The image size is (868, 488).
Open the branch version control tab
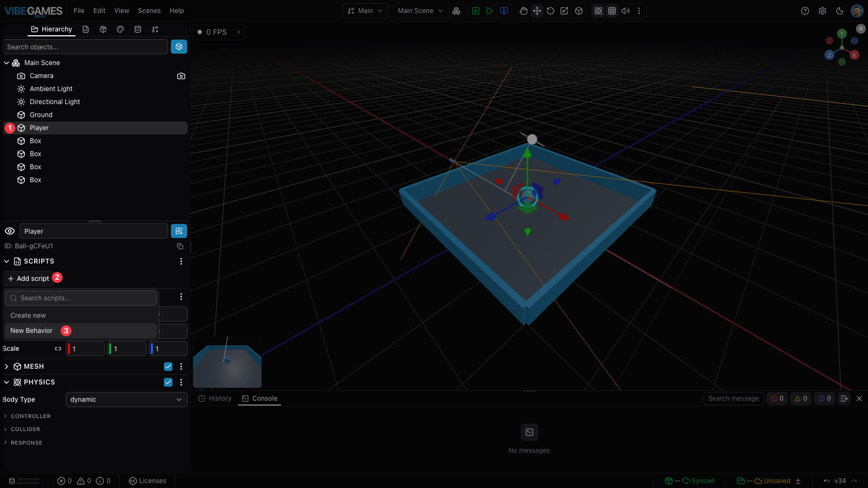[155, 29]
